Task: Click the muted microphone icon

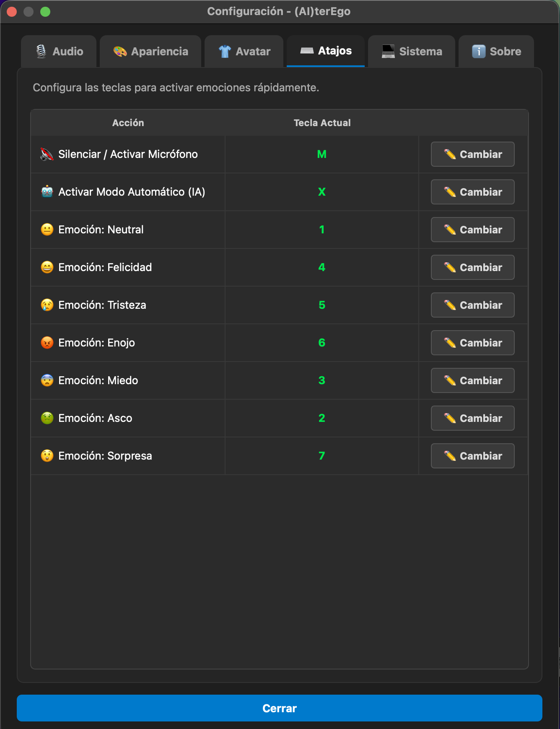Action: [x=47, y=155]
